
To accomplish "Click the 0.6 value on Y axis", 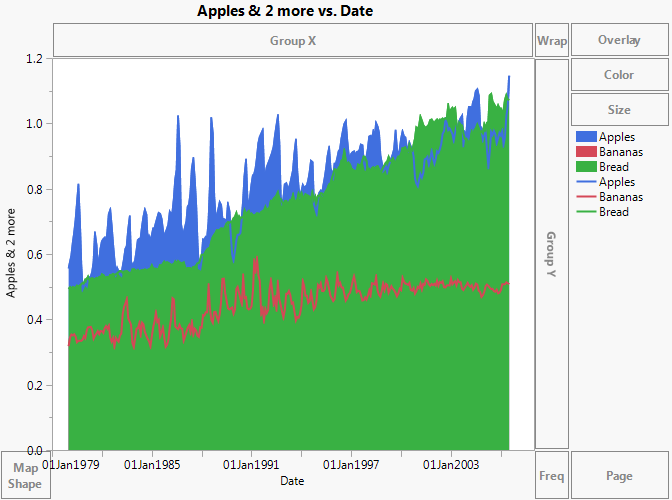I will point(34,254).
